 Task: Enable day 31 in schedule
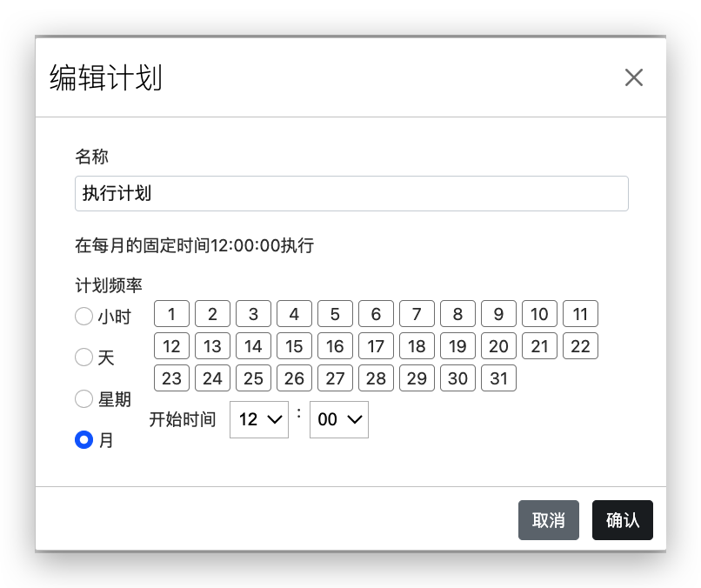click(498, 378)
